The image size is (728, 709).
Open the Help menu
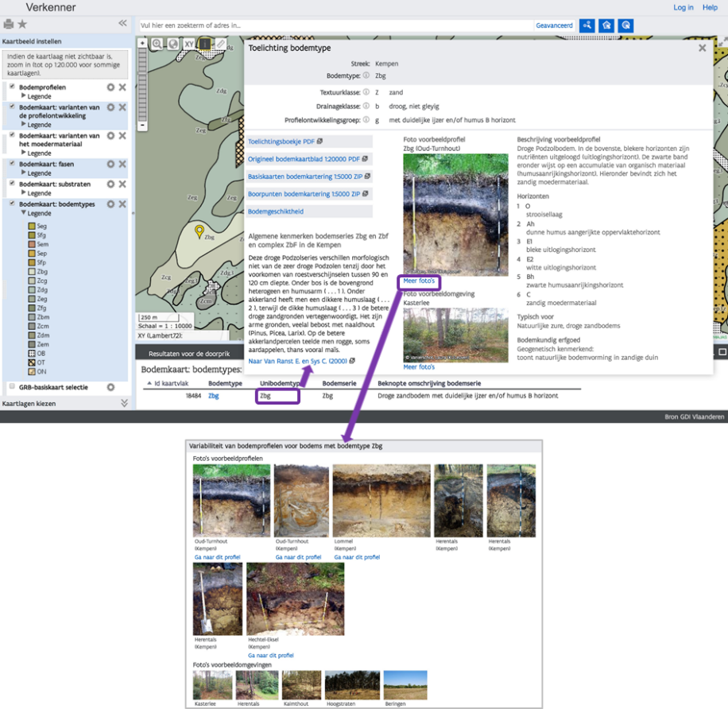click(710, 7)
